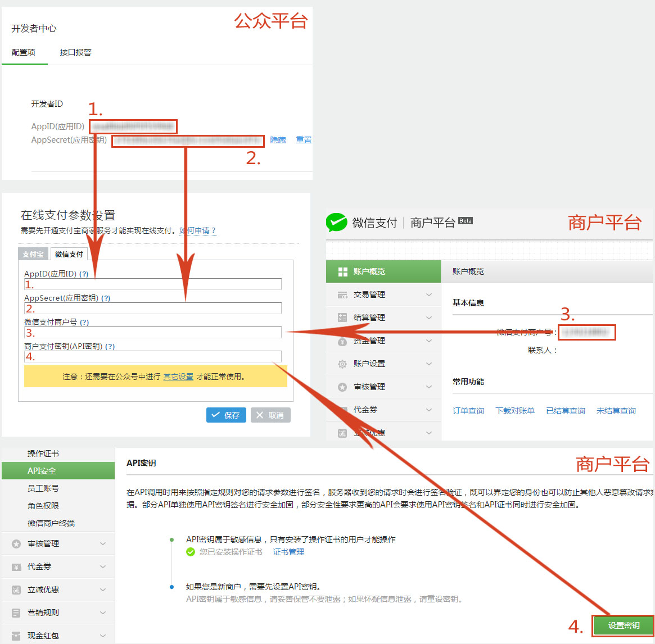
Task: Focus the AppSecret(应用密钥) input field
Action: pos(153,309)
